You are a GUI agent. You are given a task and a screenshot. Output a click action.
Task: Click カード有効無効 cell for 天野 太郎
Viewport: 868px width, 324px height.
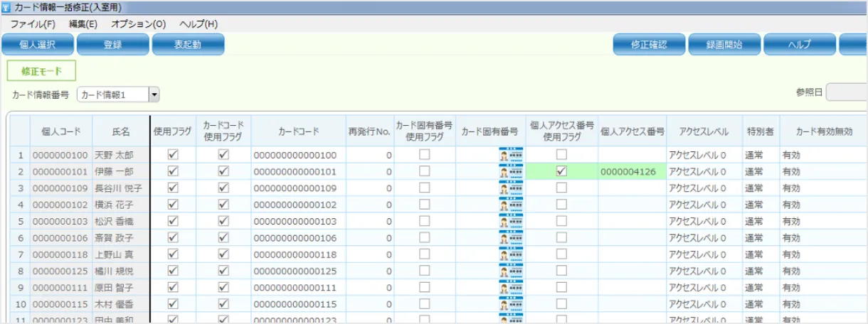(x=822, y=155)
